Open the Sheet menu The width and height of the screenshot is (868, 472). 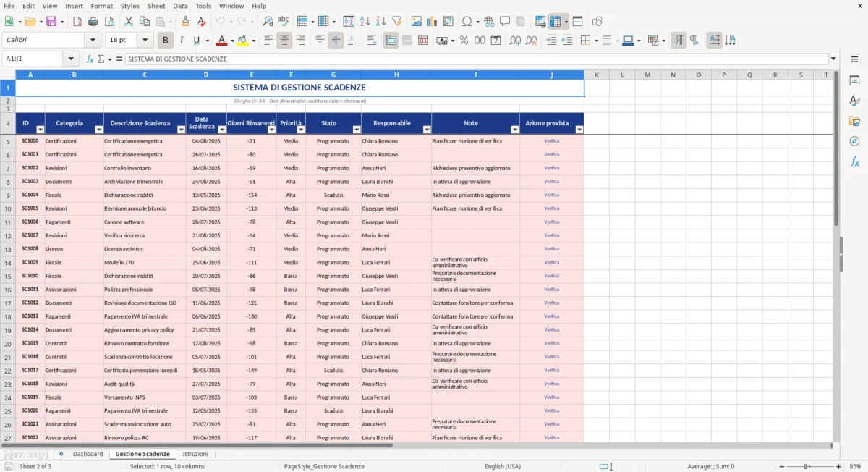point(156,6)
